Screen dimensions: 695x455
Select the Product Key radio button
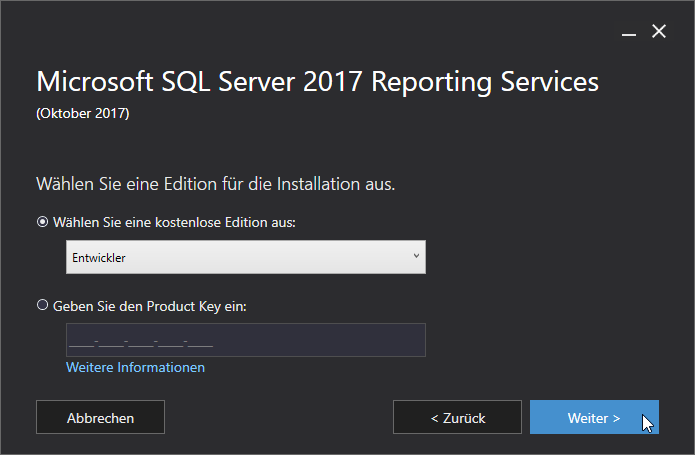(x=42, y=306)
